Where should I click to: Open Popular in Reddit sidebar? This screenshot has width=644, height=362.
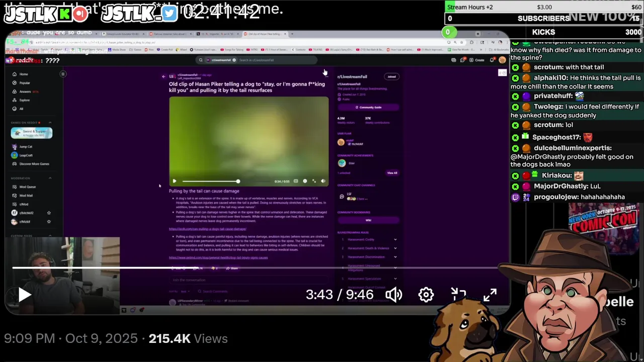click(x=22, y=83)
